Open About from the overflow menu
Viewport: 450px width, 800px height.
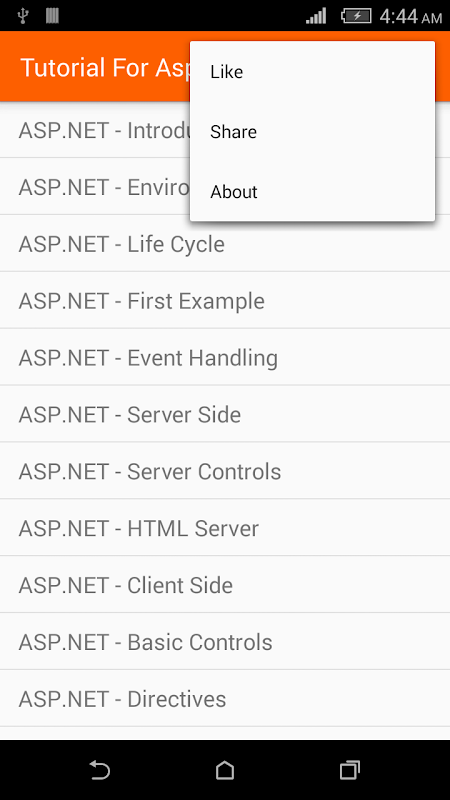[x=312, y=192]
